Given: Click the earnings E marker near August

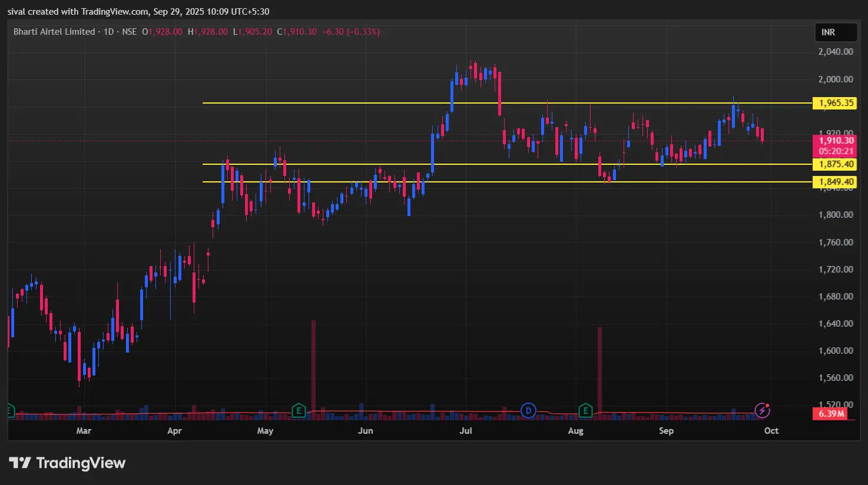Looking at the screenshot, I should (585, 410).
